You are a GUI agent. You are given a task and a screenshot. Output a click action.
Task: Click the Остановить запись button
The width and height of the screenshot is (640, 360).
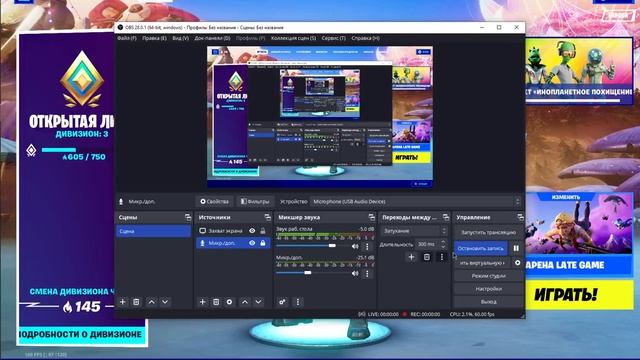coord(481,248)
